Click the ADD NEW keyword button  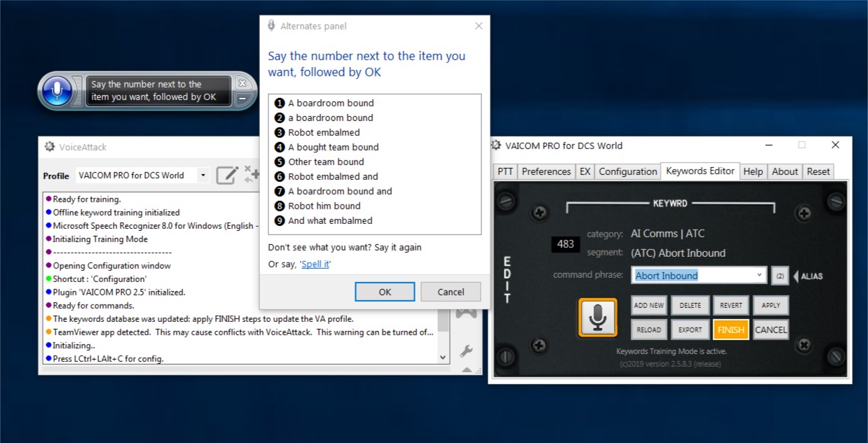tap(648, 305)
